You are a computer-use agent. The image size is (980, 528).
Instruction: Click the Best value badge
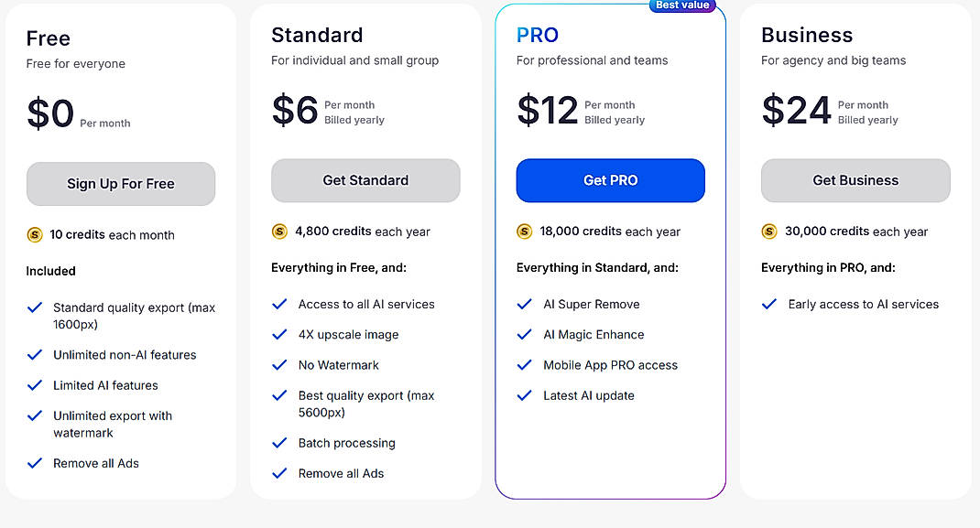[683, 5]
